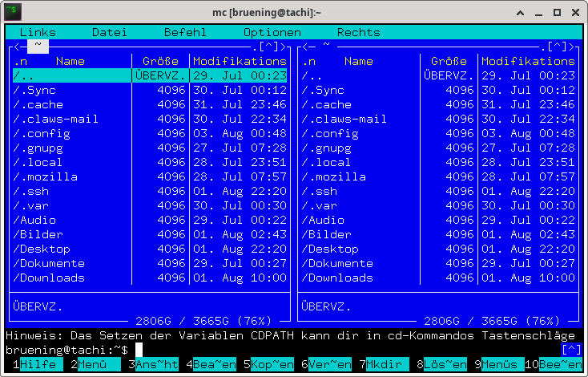Sort left panel by Name column
Viewport: 588px width, 377px height.
tap(70, 61)
